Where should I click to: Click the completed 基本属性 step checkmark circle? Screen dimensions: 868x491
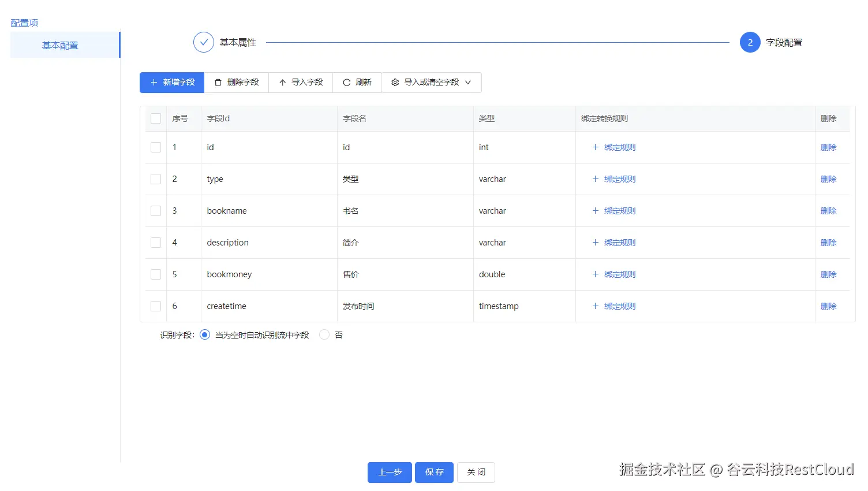click(204, 42)
